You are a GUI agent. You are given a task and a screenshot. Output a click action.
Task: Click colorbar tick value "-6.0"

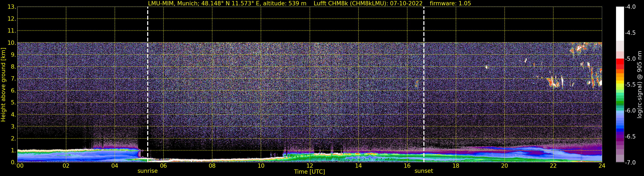[630, 111]
